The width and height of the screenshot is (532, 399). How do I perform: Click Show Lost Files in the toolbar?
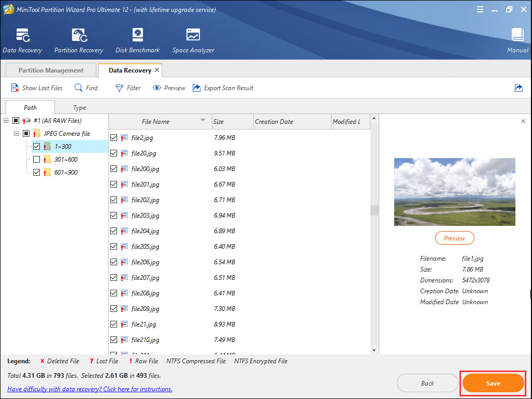(x=36, y=88)
